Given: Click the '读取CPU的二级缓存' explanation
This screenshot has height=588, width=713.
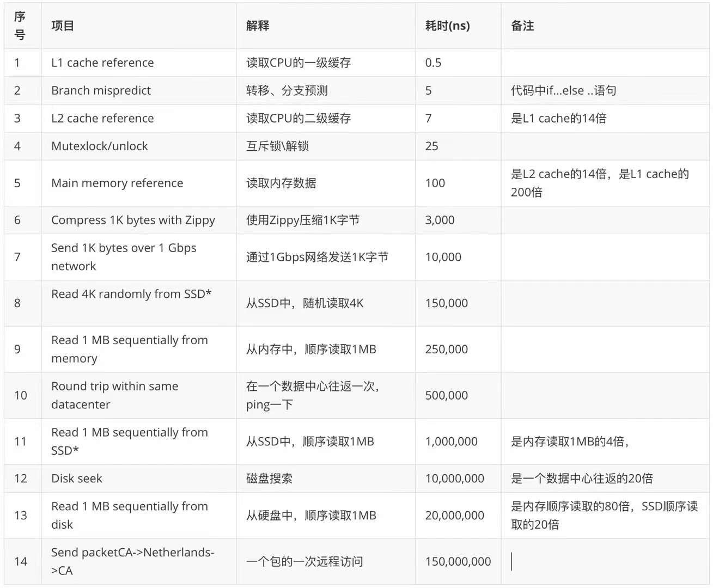Looking at the screenshot, I should coord(298,118).
